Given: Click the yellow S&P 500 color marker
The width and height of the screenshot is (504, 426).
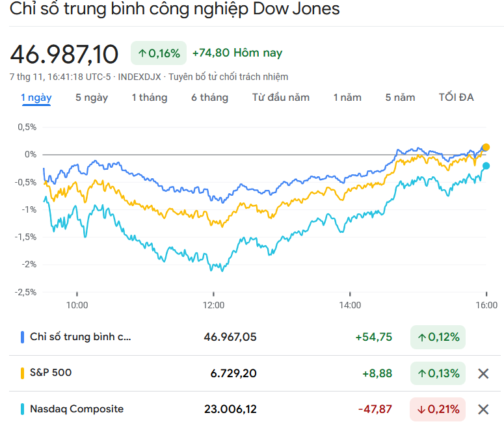Looking at the screenshot, I should 23,373.
